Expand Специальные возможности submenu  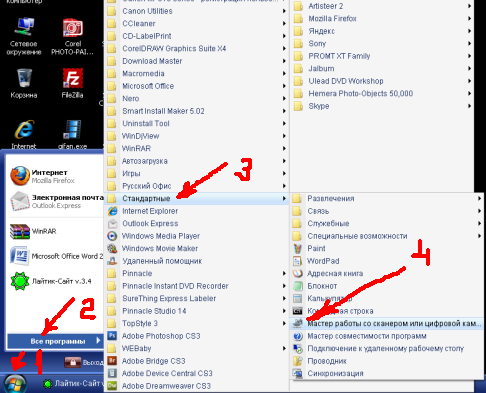(387, 236)
